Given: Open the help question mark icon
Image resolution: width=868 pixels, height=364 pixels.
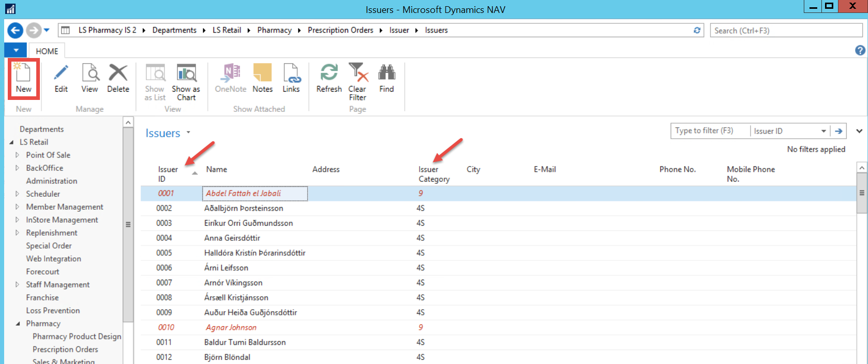Looking at the screenshot, I should (x=860, y=50).
